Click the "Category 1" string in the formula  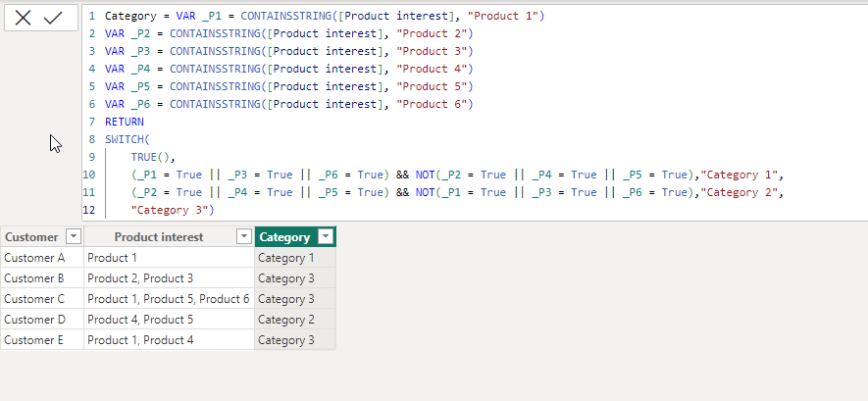coord(739,175)
